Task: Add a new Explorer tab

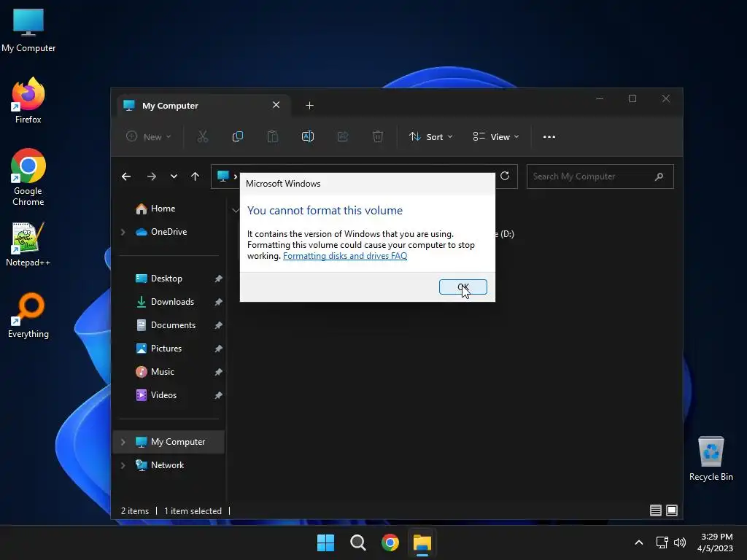Action: (309, 105)
